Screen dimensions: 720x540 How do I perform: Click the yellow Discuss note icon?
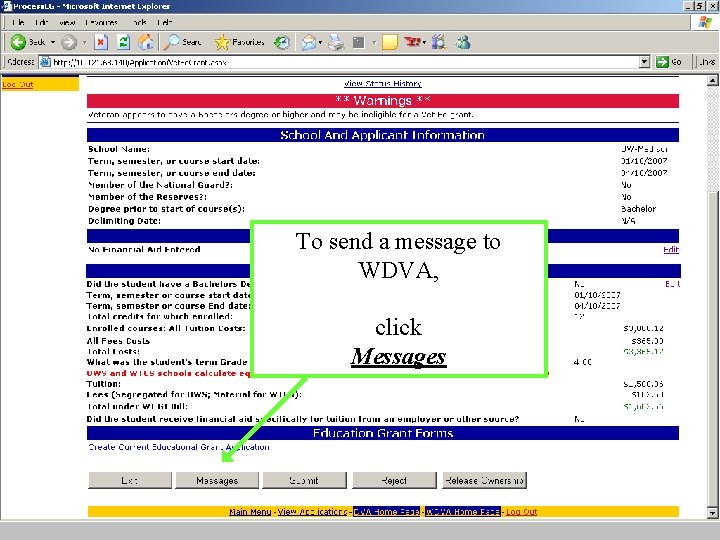pos(389,42)
